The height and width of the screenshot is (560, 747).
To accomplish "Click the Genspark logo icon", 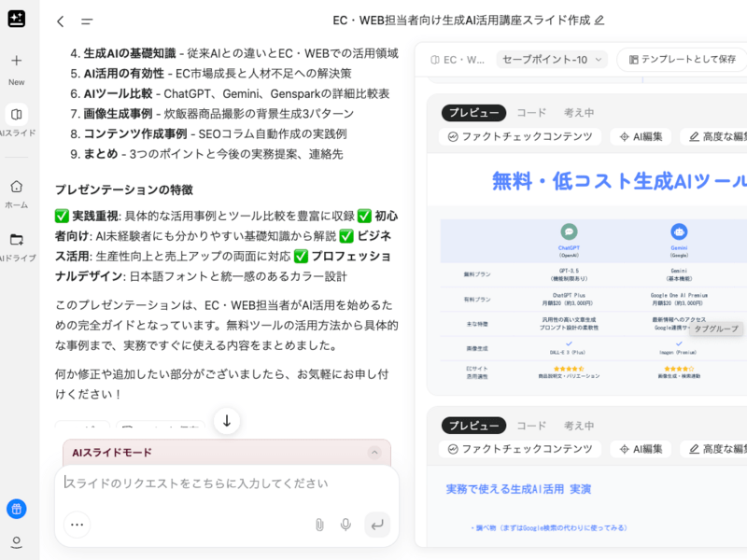I will [17, 19].
